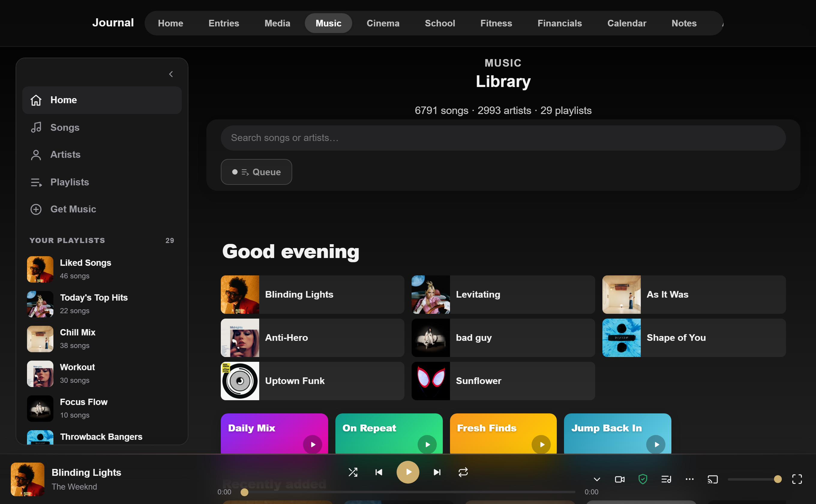Open the Songs section in sidebar
Viewport: 816px width, 504px height.
pyautogui.click(x=102, y=127)
